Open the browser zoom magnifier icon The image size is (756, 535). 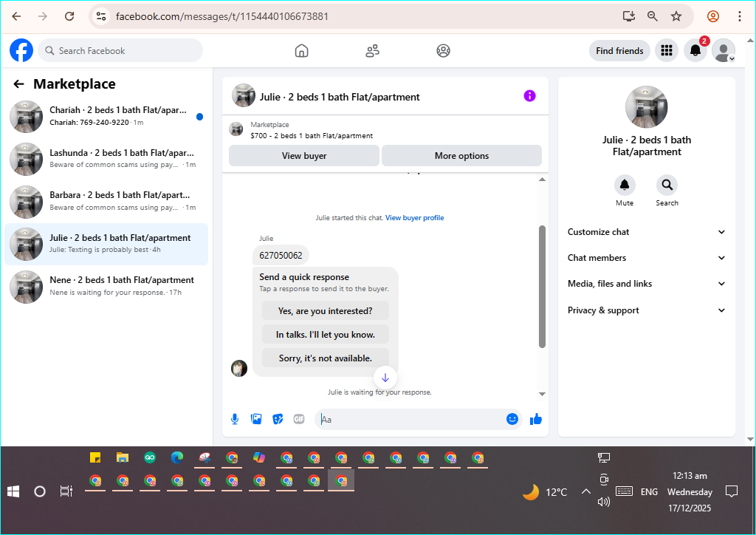click(653, 16)
